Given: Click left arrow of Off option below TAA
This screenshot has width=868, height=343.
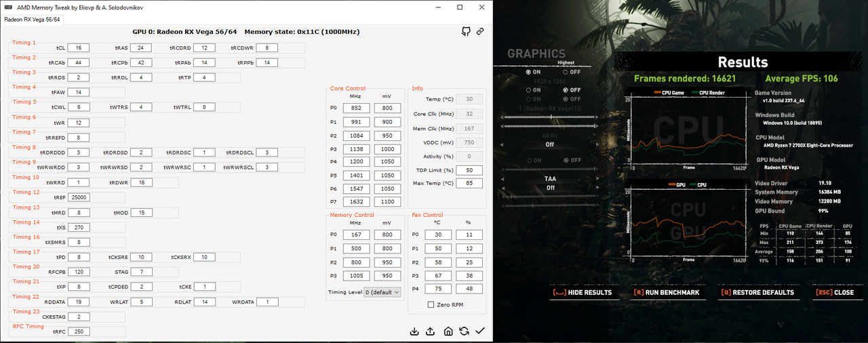Looking at the screenshot, I should click(x=502, y=188).
